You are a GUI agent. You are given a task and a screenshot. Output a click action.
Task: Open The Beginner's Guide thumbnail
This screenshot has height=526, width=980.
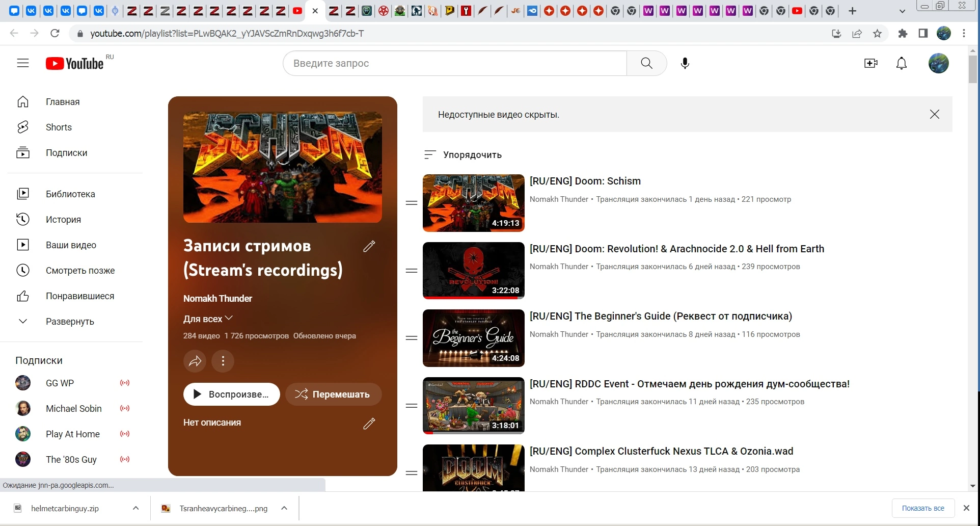click(x=474, y=338)
